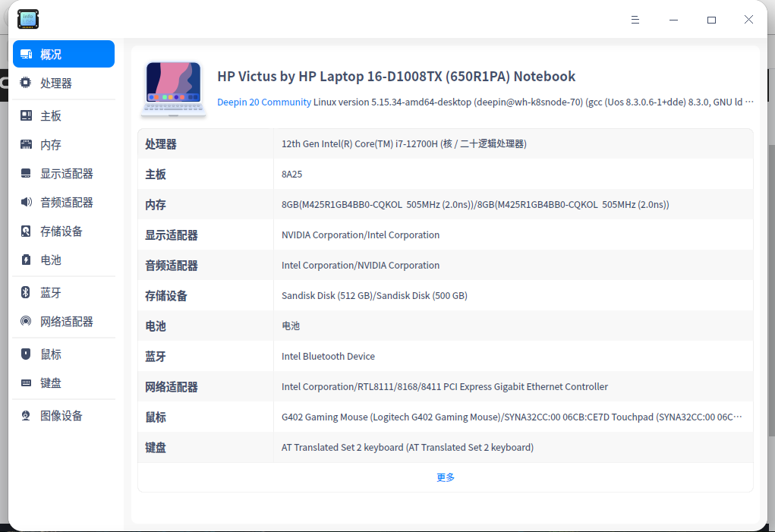This screenshot has height=532, width=775.
Task: Click the 蓝牙 row label in table
Action: pos(155,357)
